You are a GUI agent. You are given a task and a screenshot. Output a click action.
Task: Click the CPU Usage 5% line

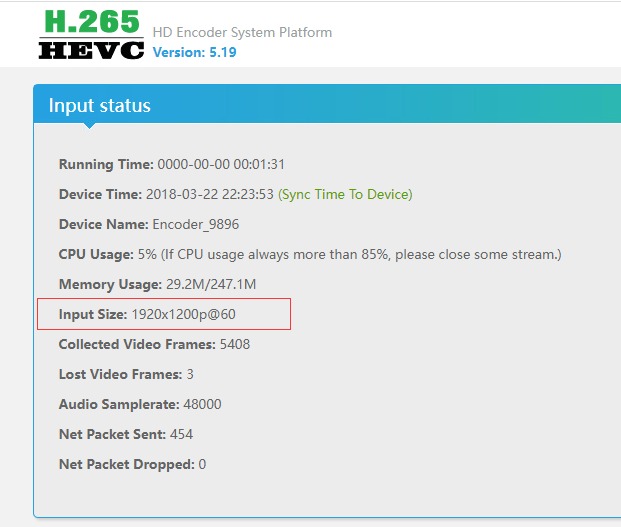click(x=310, y=254)
